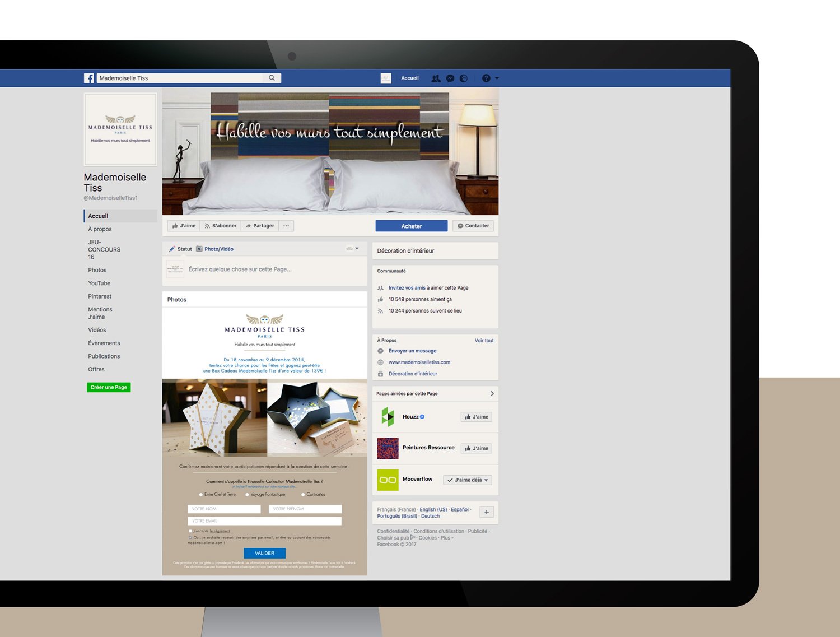Open Pinterest tab in sidebar
840x637 pixels.
pyautogui.click(x=100, y=296)
